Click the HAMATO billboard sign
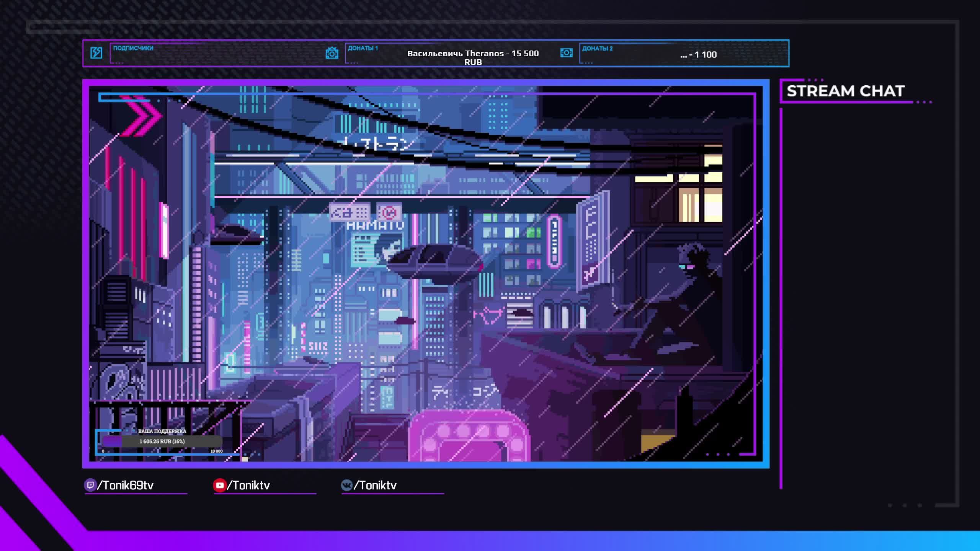The image size is (980, 551). click(375, 226)
